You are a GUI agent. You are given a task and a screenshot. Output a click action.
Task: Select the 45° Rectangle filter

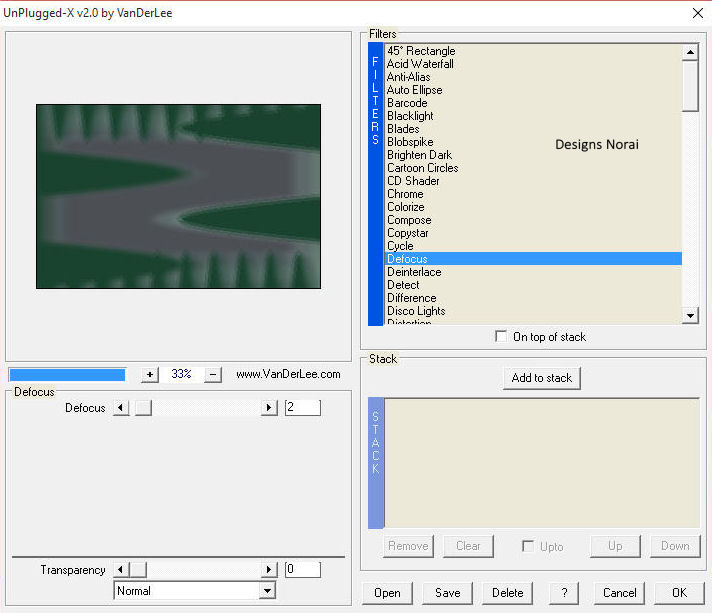[533, 51]
